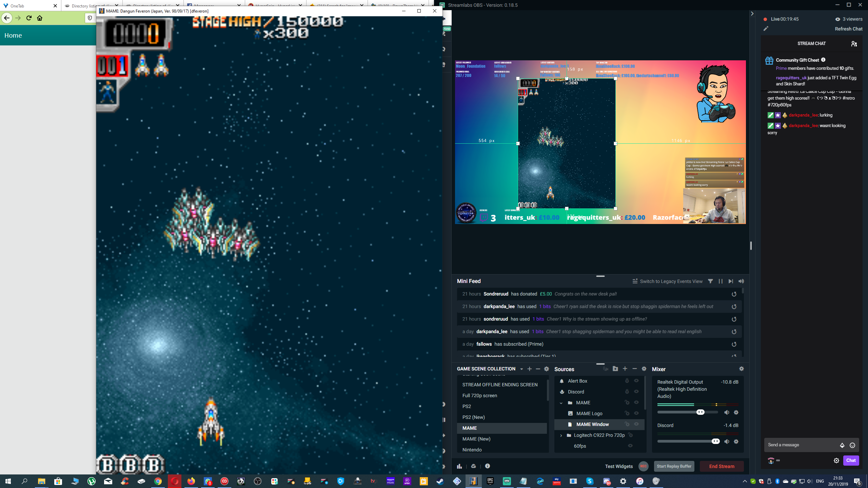Image resolution: width=868 pixels, height=488 pixels.
Task: Mute the Discord audio in Mixer
Action: click(x=727, y=442)
